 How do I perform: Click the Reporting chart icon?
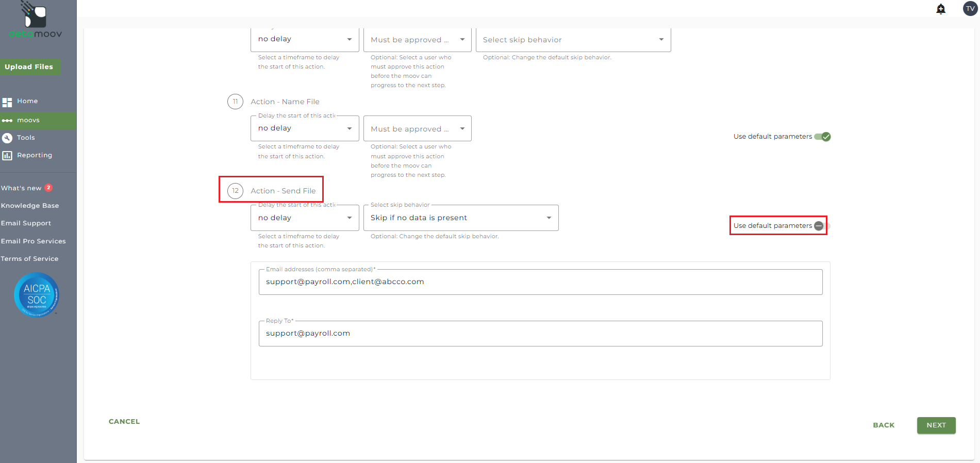tap(7, 156)
